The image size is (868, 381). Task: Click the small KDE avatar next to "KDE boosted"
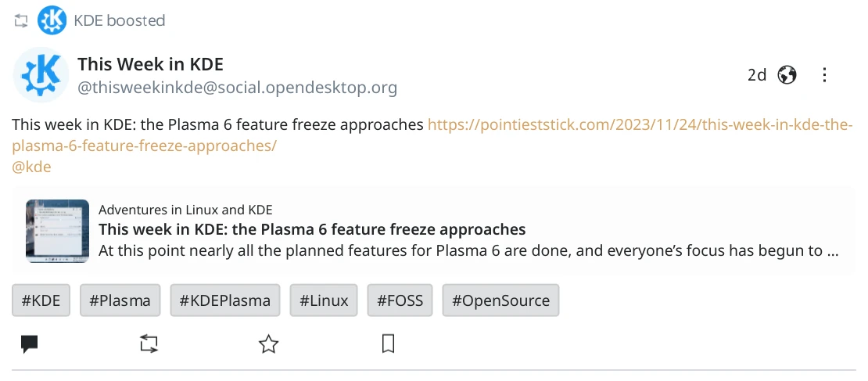tap(52, 20)
